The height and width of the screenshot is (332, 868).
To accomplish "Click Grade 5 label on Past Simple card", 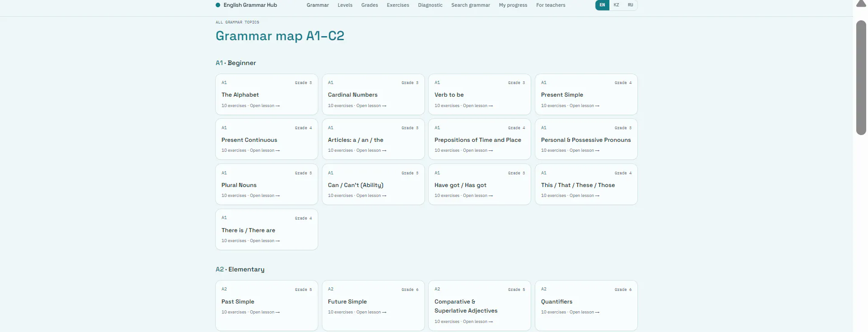I will [x=303, y=290].
